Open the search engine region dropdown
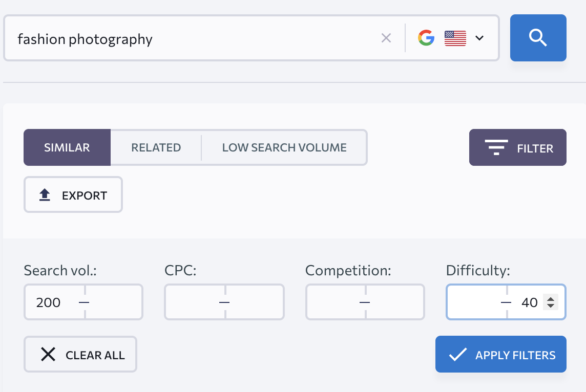 tap(479, 37)
